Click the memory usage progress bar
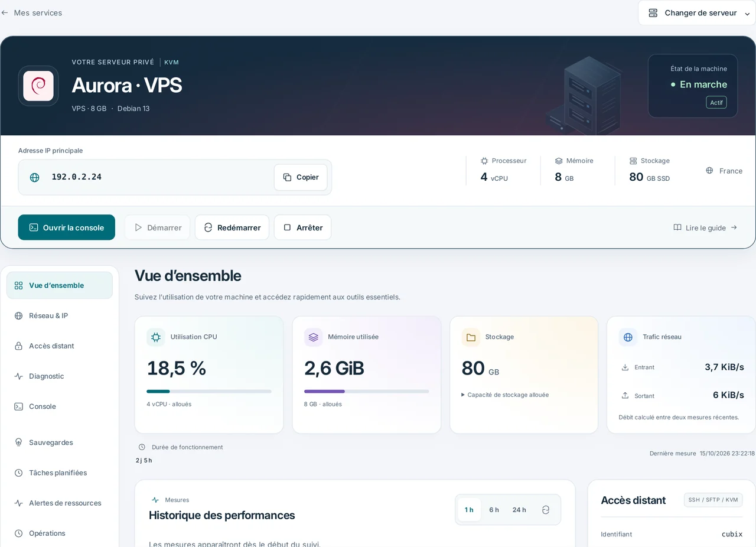Screen dimensions: 756x547 pos(367,391)
